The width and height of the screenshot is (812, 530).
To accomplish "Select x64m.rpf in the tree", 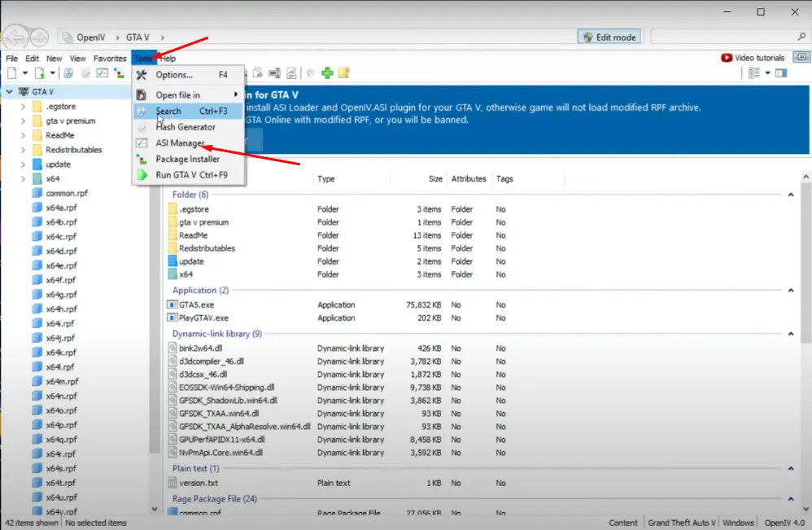I will (x=62, y=381).
